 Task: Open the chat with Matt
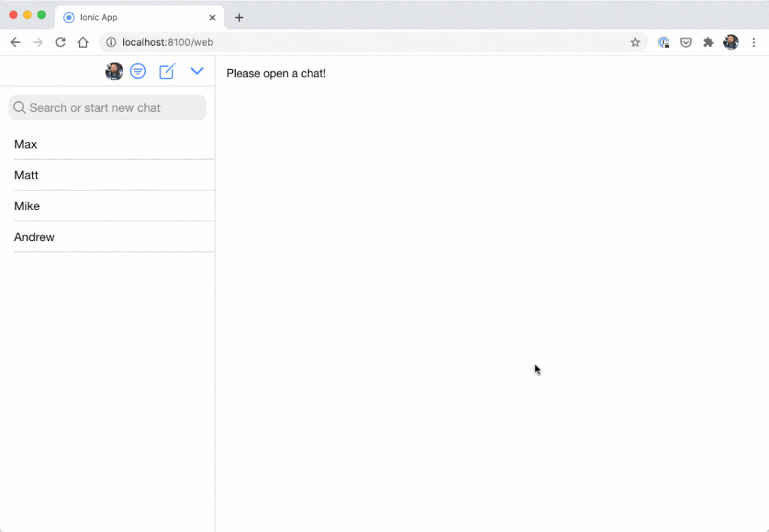click(x=107, y=175)
